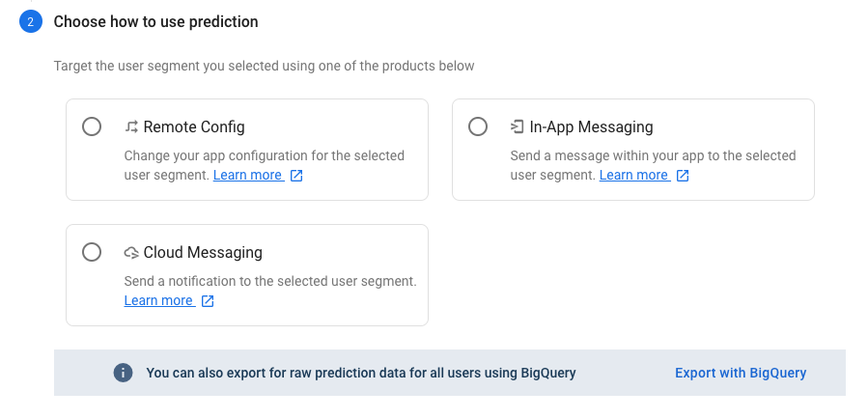Open external link icon under Remote Config
The image size is (868, 419).
[296, 176]
